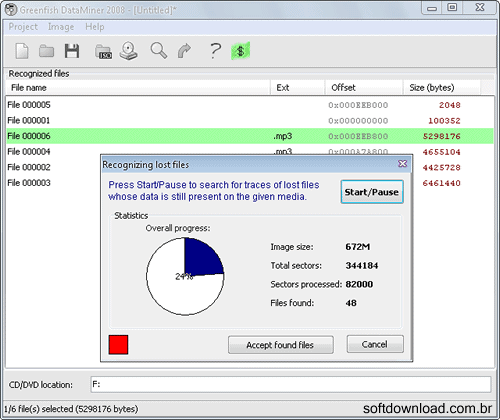Click Sectors processed value 82000

tap(359, 284)
